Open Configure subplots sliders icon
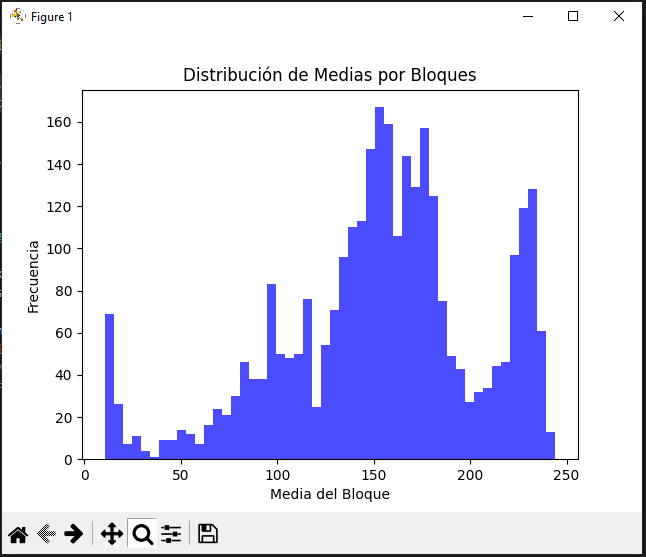The height and width of the screenshot is (557, 646). pyautogui.click(x=171, y=534)
